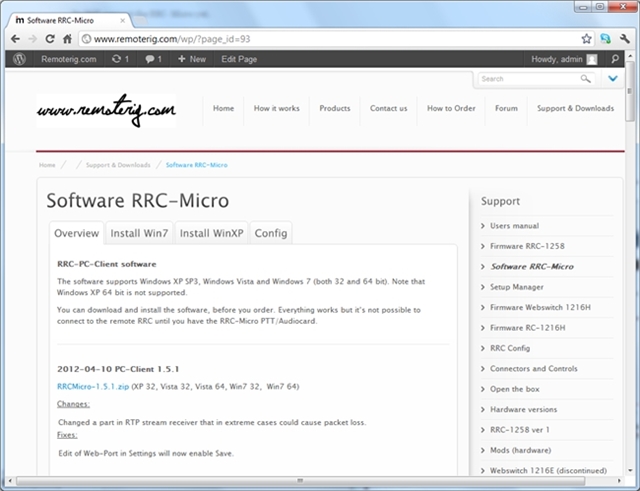Screen dimensions: 640x491
Task: Close the Software RRC-Micro browser tab
Action: pyautogui.click(x=122, y=20)
